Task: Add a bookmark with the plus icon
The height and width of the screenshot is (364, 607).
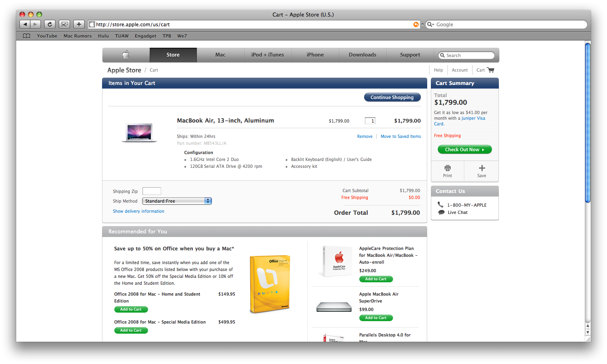Action: pyautogui.click(x=79, y=24)
